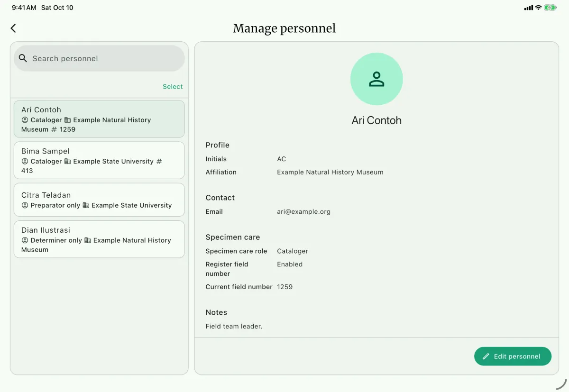The height and width of the screenshot is (392, 569).
Task: Click the note 'Field team leader.'
Action: (x=234, y=327)
